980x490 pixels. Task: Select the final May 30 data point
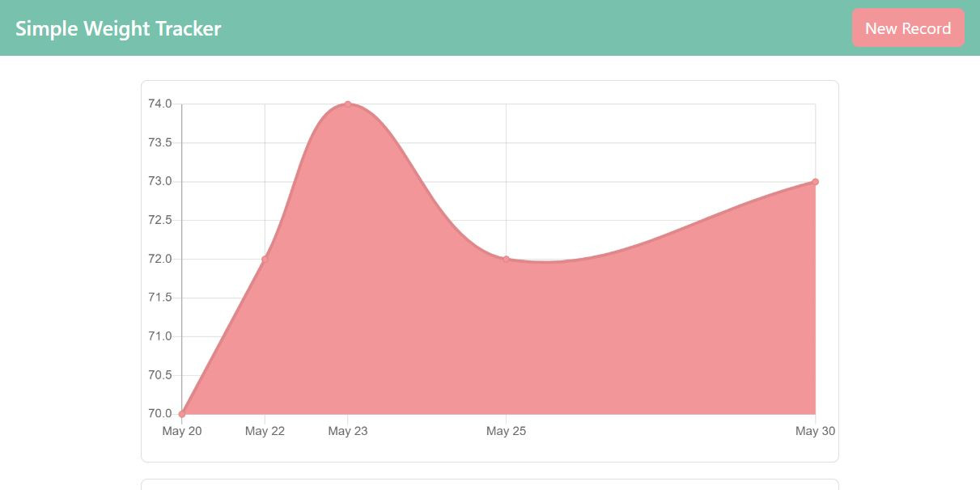pyautogui.click(x=816, y=181)
